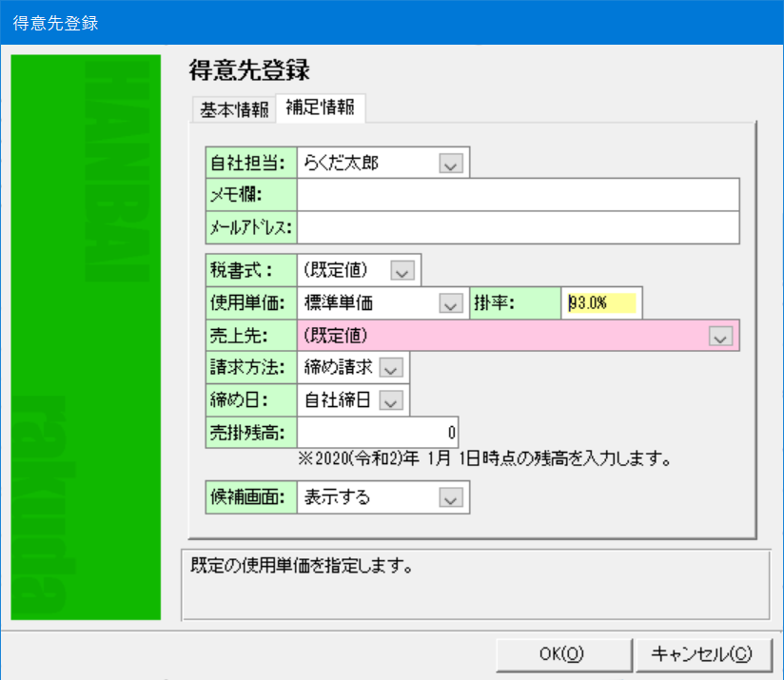Click the メモ欄 label
The width and height of the screenshot is (784, 680).
pos(251,195)
